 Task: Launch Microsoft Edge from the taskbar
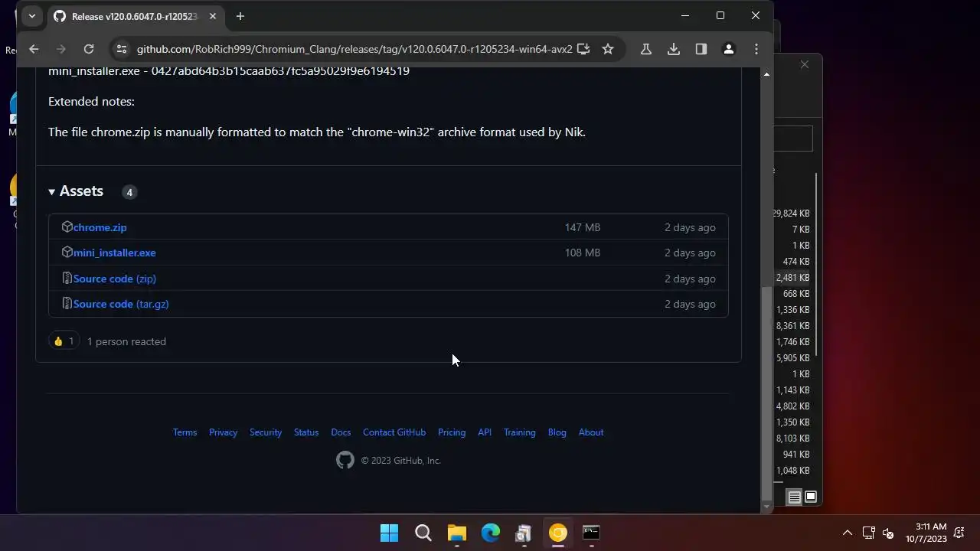pyautogui.click(x=491, y=533)
